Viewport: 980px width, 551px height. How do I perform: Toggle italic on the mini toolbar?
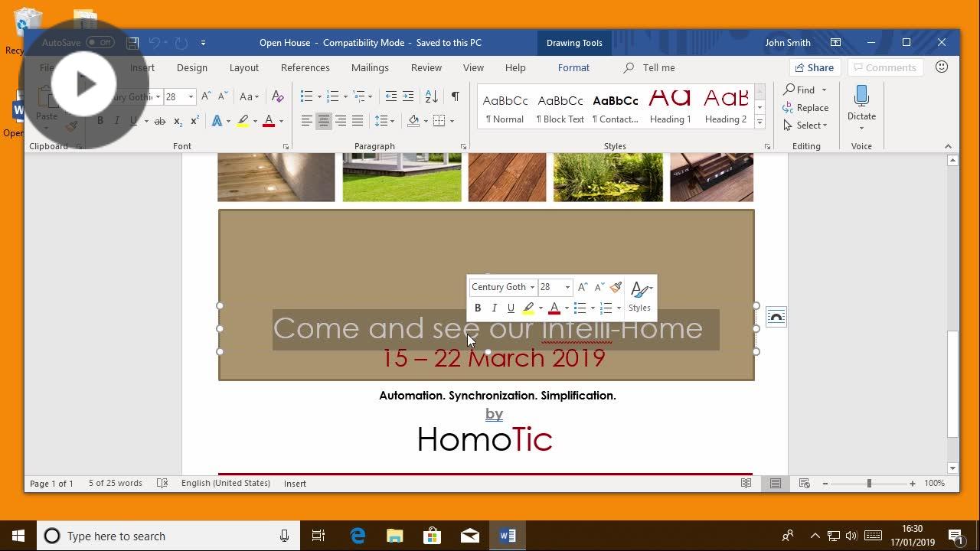click(x=495, y=308)
